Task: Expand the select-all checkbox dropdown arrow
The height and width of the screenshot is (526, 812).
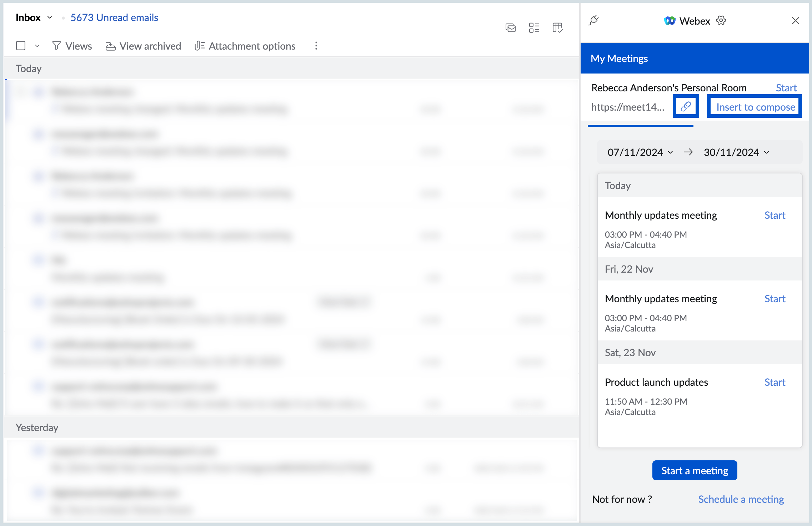Action: tap(37, 46)
